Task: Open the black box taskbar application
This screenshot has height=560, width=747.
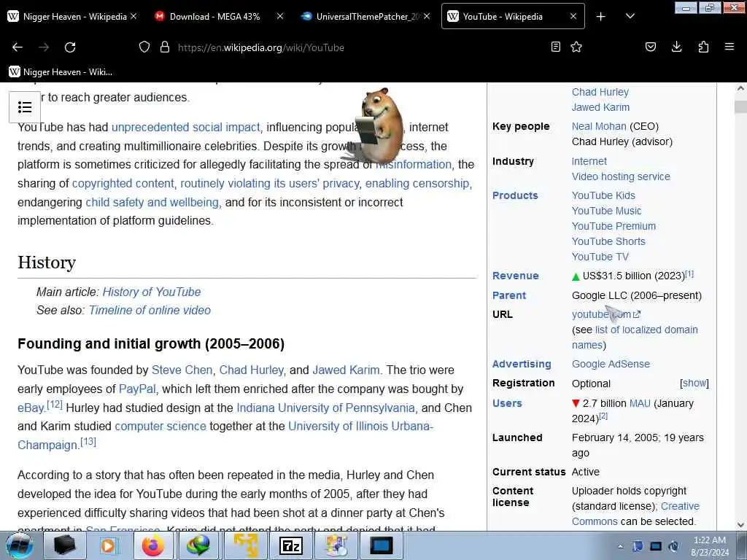Action: coord(65,545)
